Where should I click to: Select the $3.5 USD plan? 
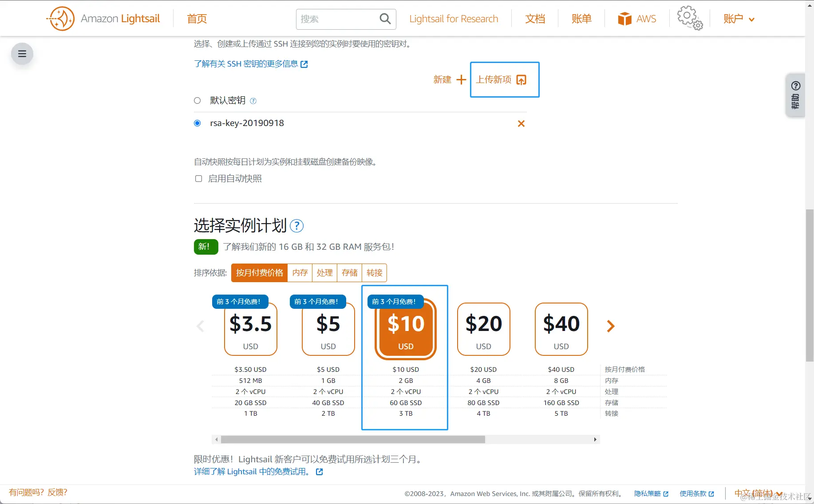[251, 329]
